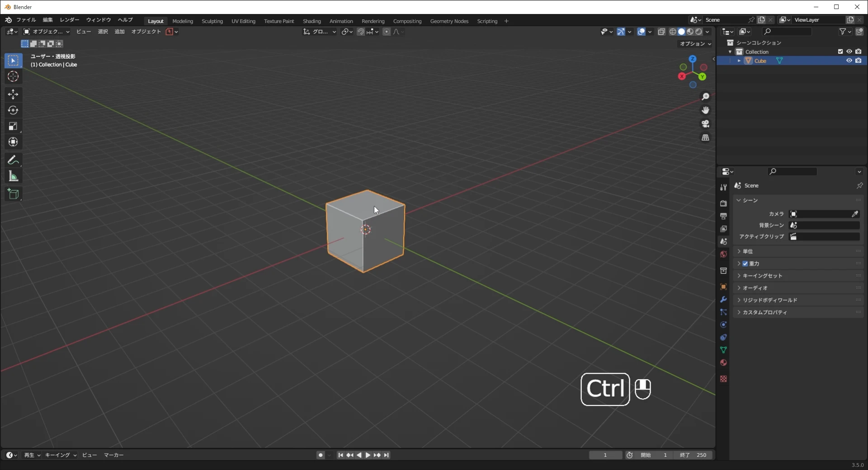Switch orthographic/perspective grid icon
The height and width of the screenshot is (470, 868).
(705, 137)
